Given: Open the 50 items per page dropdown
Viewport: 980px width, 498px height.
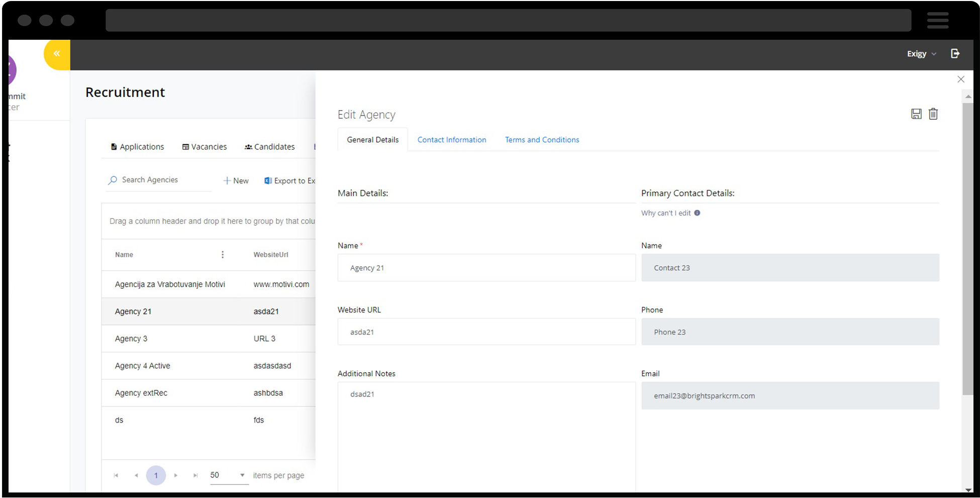Looking at the screenshot, I should click(229, 475).
